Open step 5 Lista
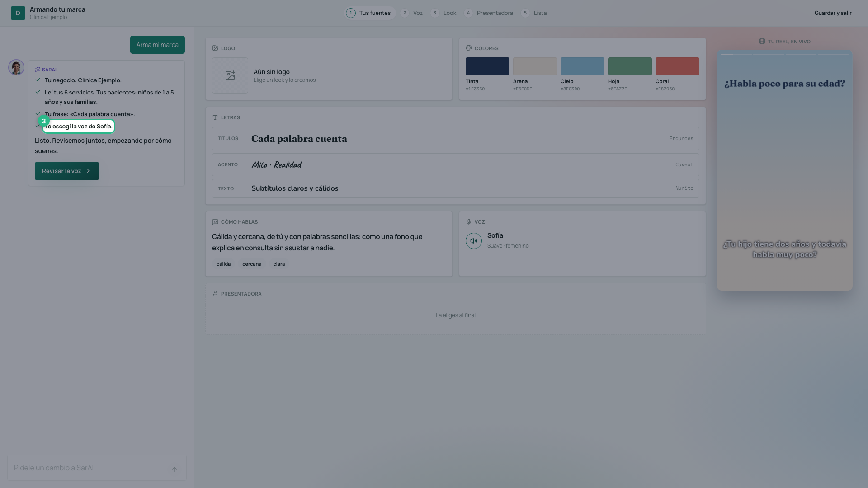 534,13
